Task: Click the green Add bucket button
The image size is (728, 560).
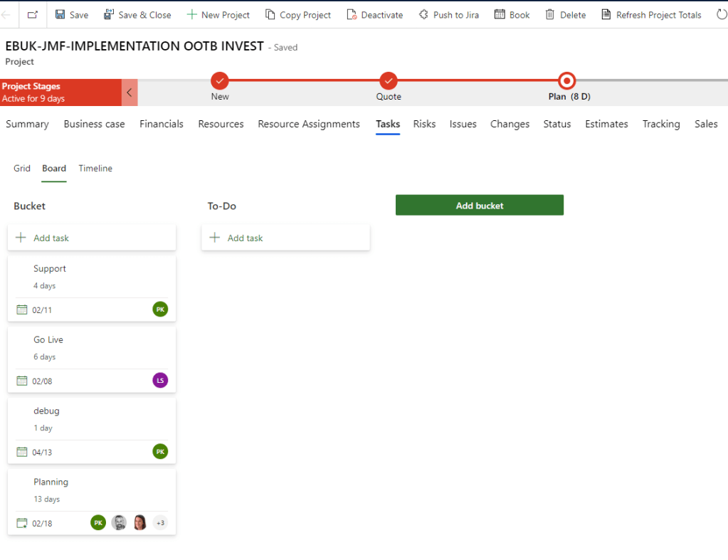Action: click(479, 206)
